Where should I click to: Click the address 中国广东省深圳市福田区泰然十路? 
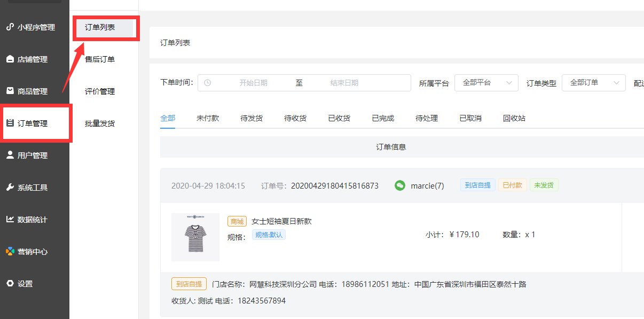pyautogui.click(x=470, y=284)
